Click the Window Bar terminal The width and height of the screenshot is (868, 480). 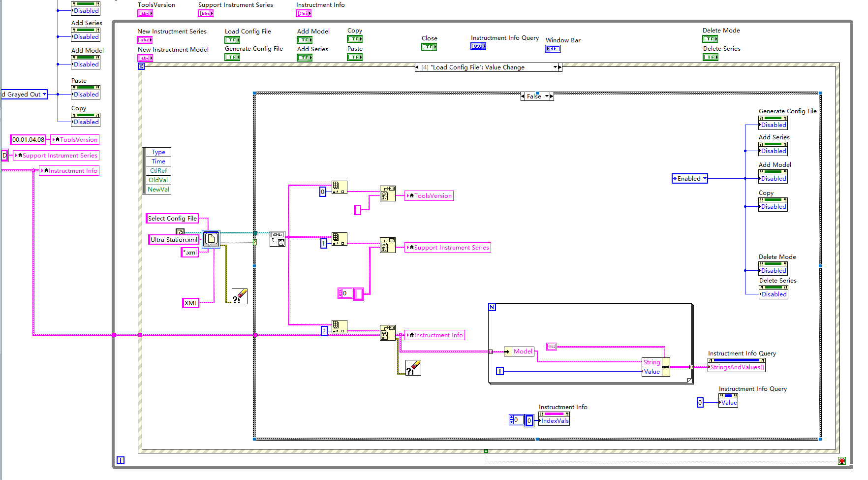click(x=553, y=49)
